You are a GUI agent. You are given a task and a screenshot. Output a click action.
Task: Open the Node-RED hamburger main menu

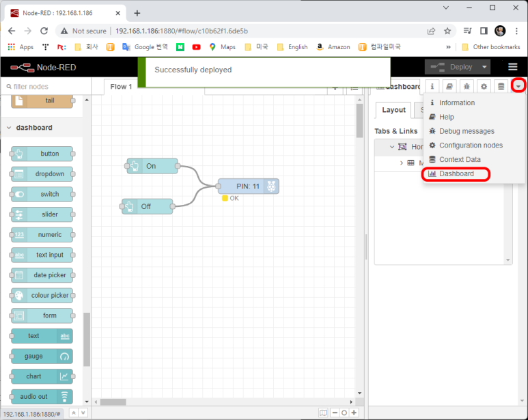[512, 67]
